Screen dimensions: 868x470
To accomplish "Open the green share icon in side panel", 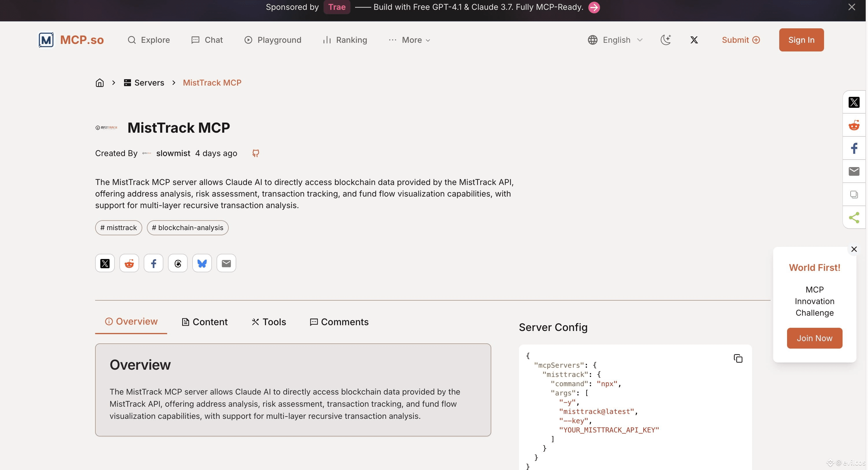I will (854, 217).
